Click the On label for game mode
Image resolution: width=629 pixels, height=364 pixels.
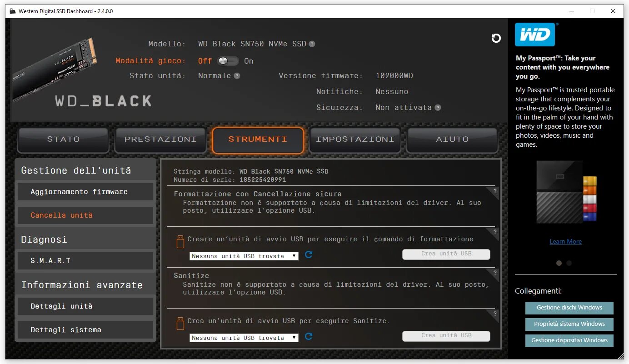[249, 61]
